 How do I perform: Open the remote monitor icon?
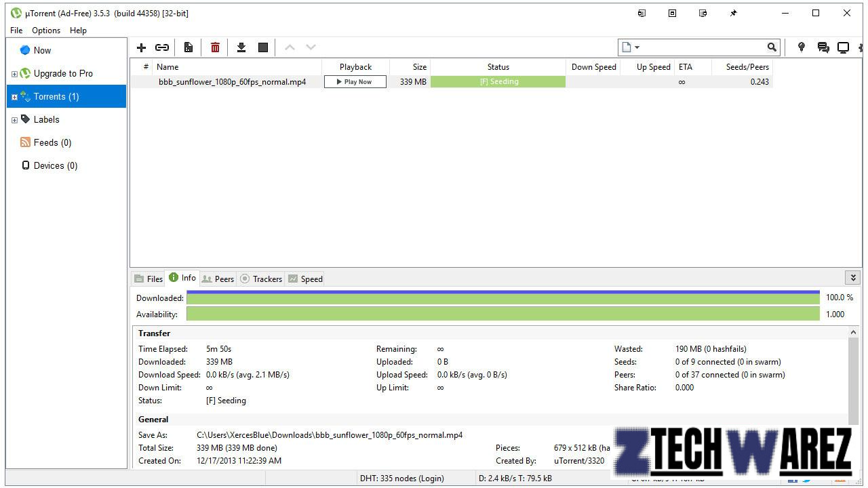coord(843,47)
